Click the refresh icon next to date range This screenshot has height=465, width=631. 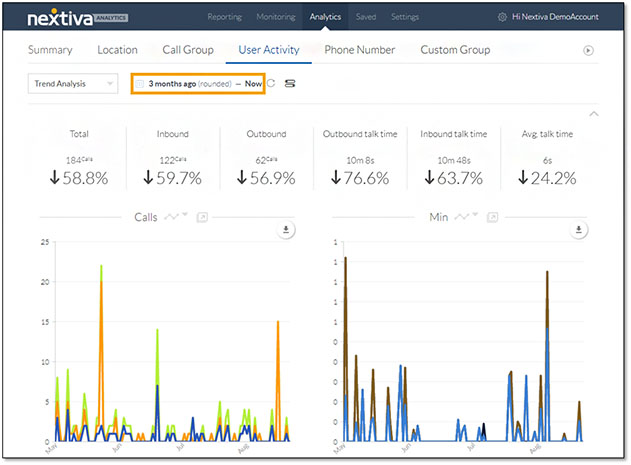(x=271, y=83)
